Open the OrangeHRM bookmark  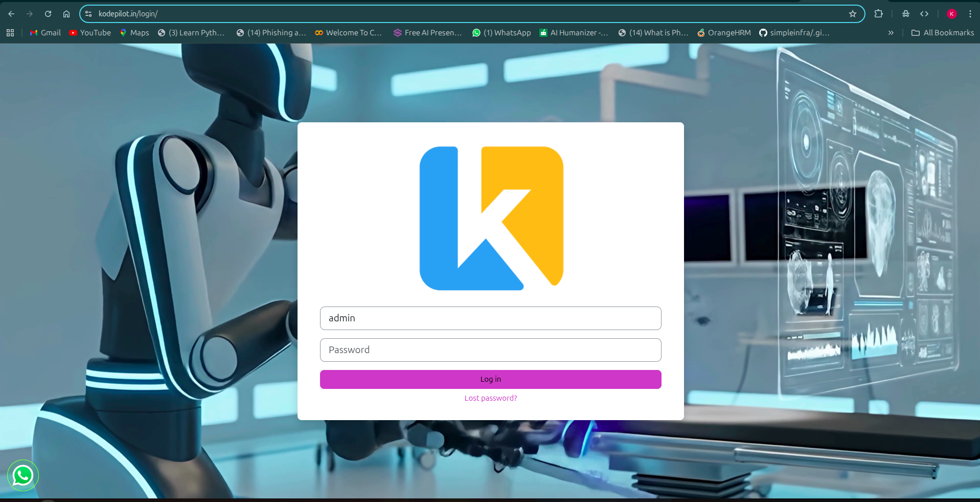tap(724, 33)
